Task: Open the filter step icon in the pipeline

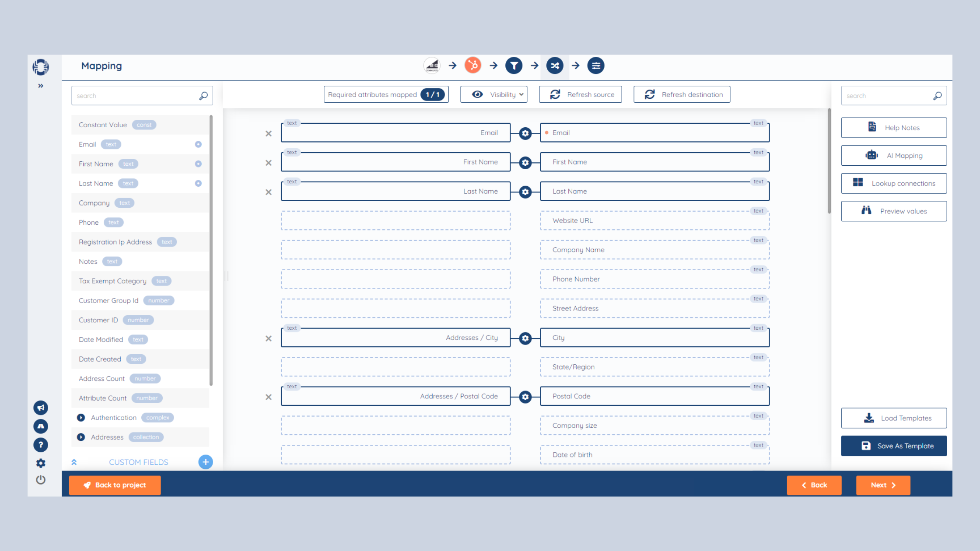Action: coord(514,65)
